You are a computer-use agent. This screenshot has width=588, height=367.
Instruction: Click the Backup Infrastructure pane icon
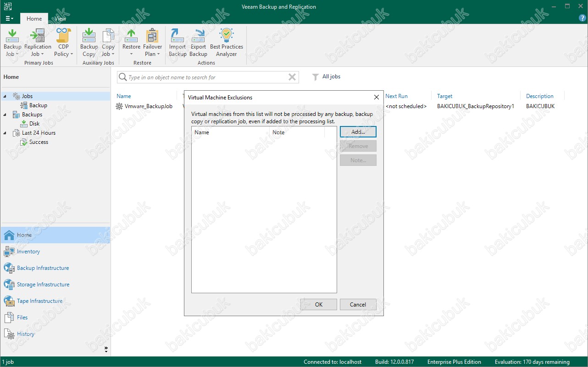coord(9,268)
